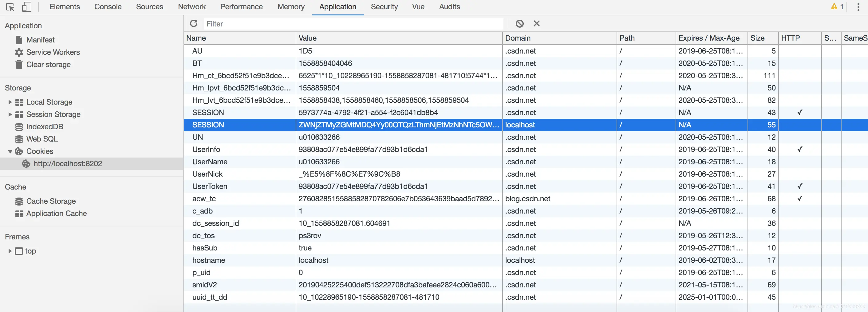This screenshot has height=312, width=868.
Task: Select the Application Cache grid icon
Action: click(x=19, y=214)
